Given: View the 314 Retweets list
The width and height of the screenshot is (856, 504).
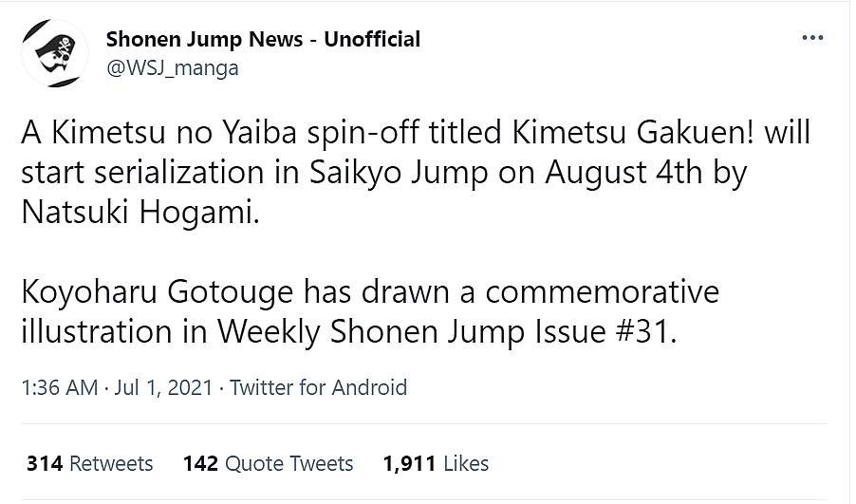Looking at the screenshot, I should tap(89, 463).
